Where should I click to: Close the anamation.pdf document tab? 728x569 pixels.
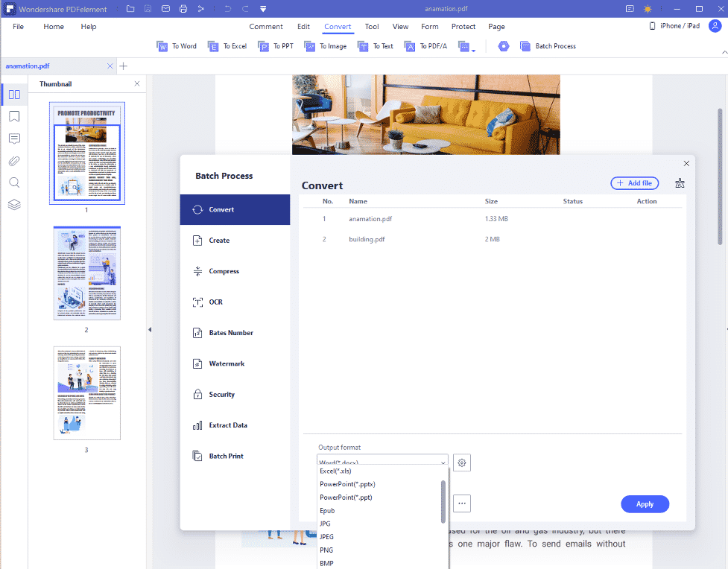[x=110, y=66]
